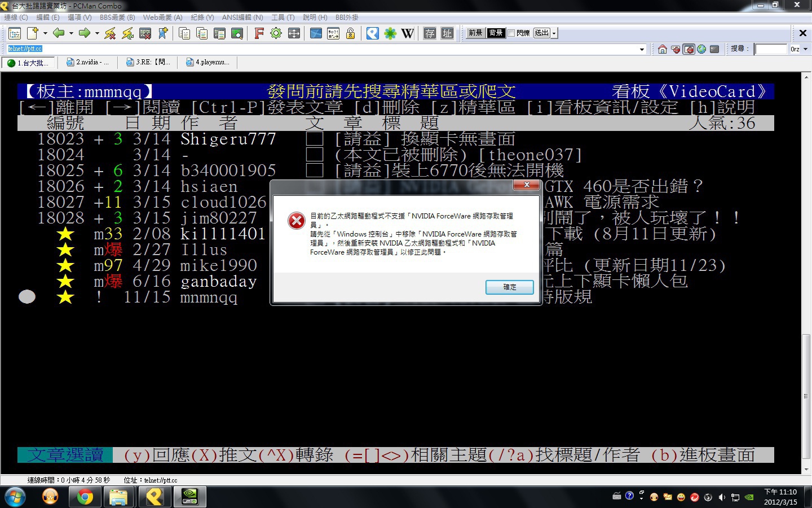Switch to the 2.nvidia tab

[88, 63]
